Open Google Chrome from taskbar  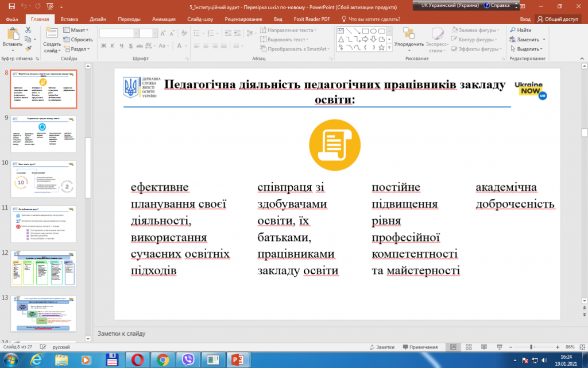[163, 360]
